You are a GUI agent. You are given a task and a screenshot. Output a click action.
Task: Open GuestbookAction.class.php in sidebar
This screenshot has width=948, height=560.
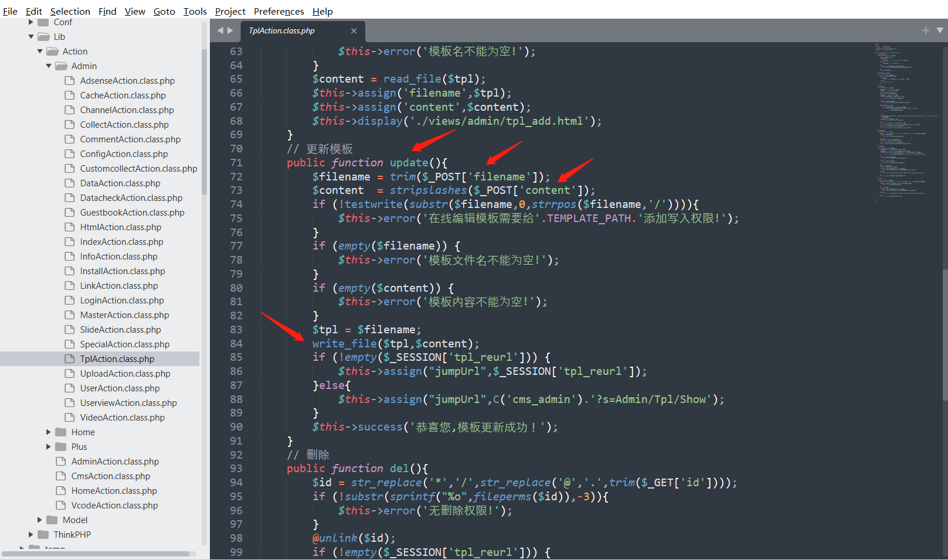[132, 213]
